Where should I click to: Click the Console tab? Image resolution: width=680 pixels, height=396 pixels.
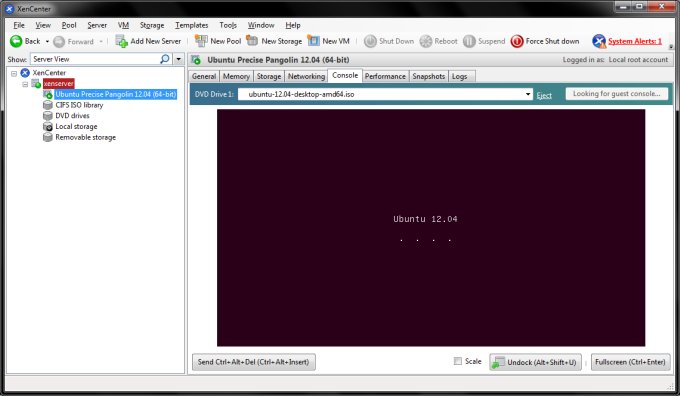click(x=345, y=75)
